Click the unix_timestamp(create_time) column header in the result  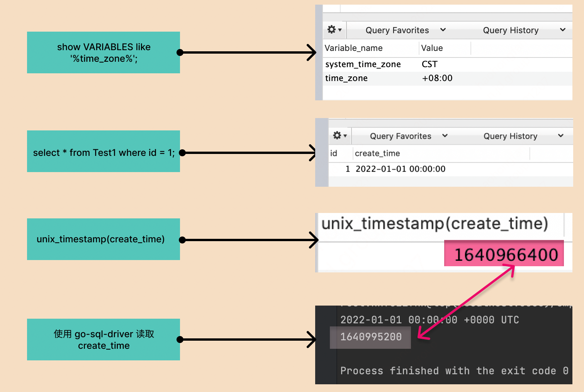point(435,223)
